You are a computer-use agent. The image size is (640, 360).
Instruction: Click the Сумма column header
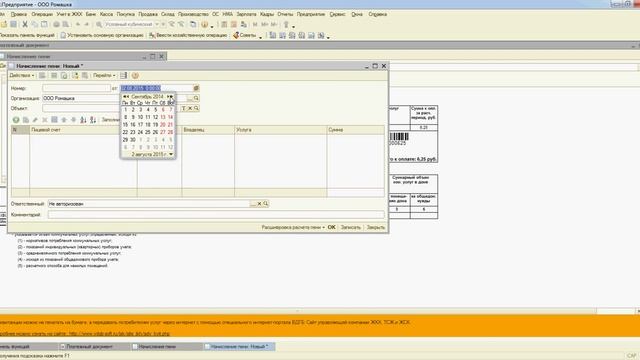pyautogui.click(x=356, y=130)
